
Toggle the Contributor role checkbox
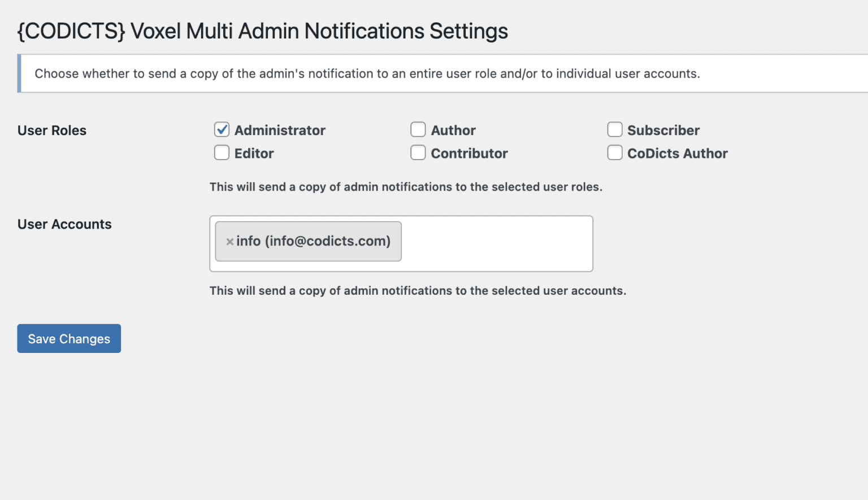pos(418,153)
